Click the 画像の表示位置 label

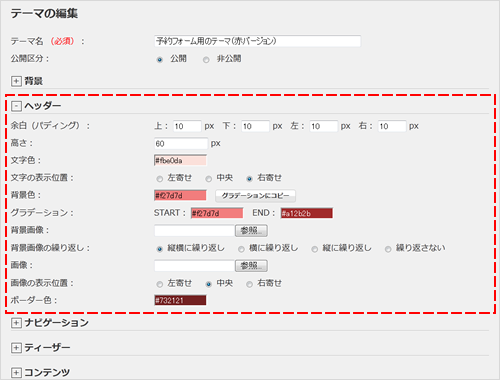click(42, 283)
